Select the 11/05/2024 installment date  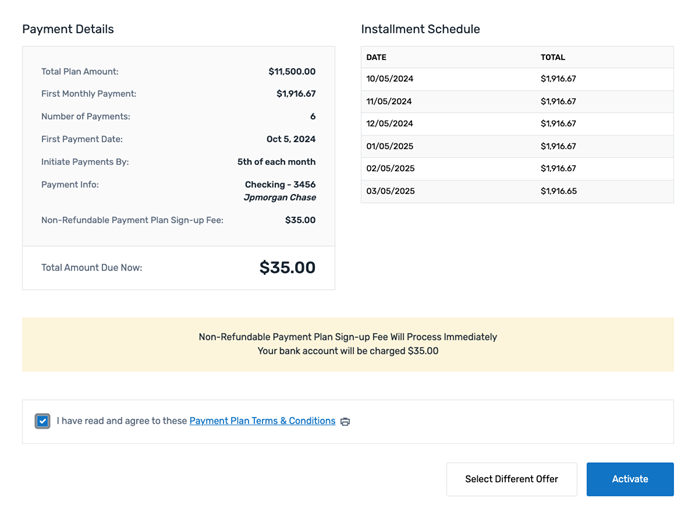click(x=389, y=101)
